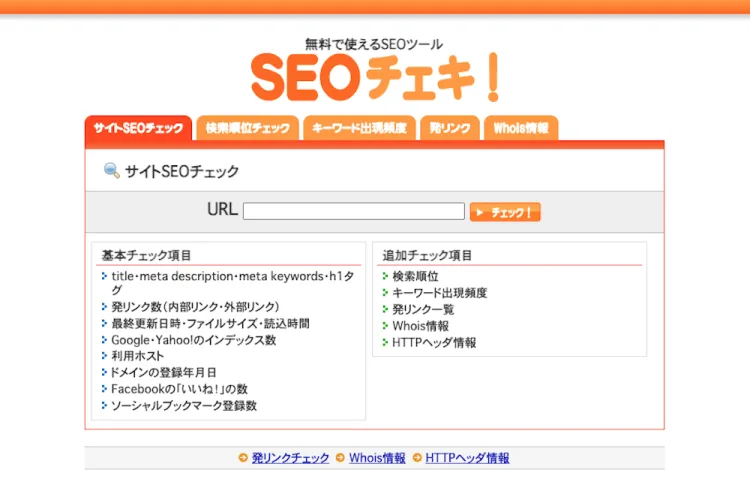Click 最終更新日時・ファイルサイズ・読込時間 item

(210, 323)
